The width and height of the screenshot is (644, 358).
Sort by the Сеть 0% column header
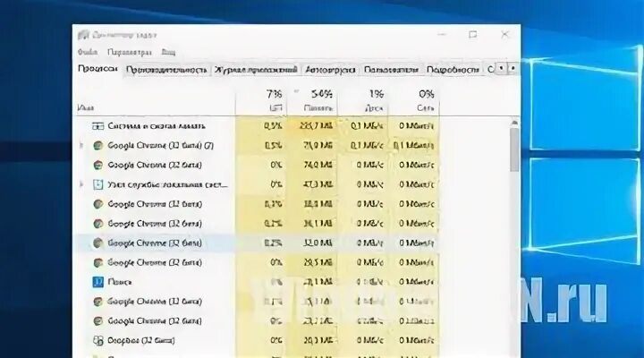pos(414,101)
